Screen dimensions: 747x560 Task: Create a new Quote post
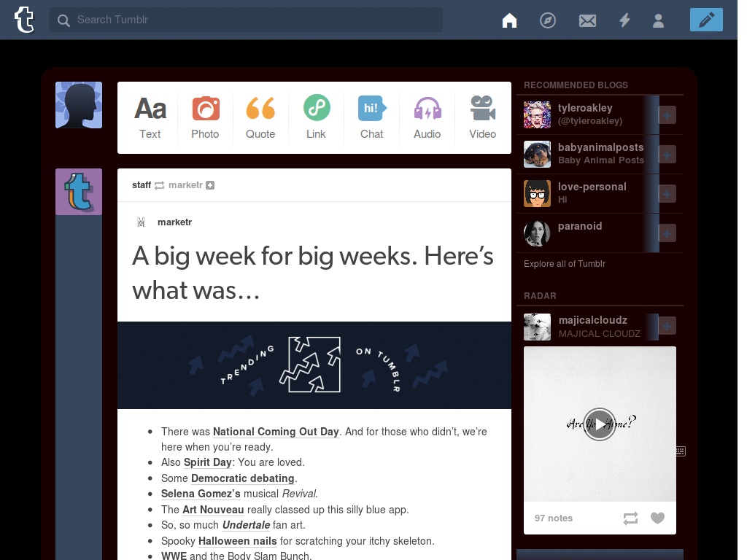point(260,117)
